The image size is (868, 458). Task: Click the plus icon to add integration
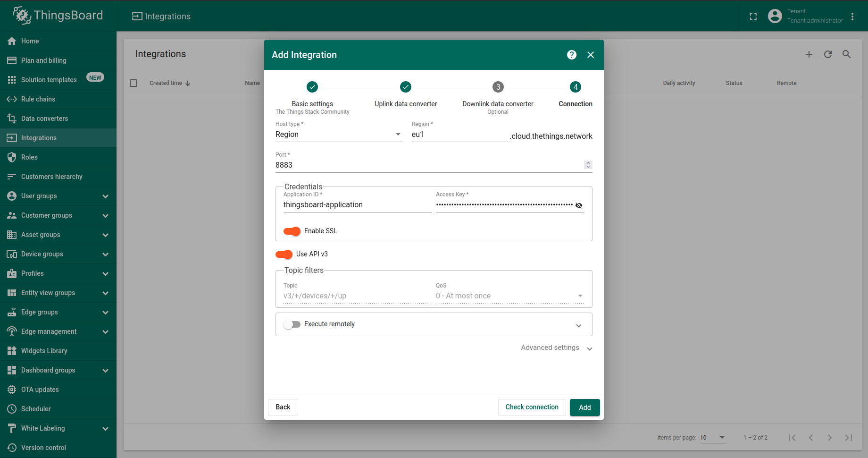coord(809,54)
